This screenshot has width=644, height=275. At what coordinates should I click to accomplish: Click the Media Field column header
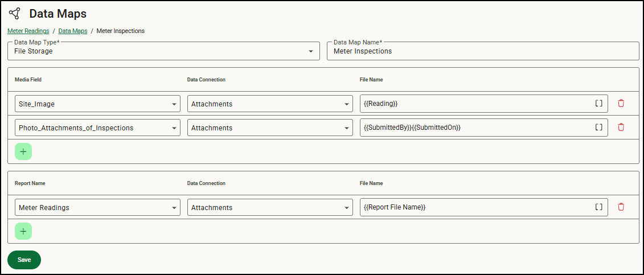coord(28,80)
